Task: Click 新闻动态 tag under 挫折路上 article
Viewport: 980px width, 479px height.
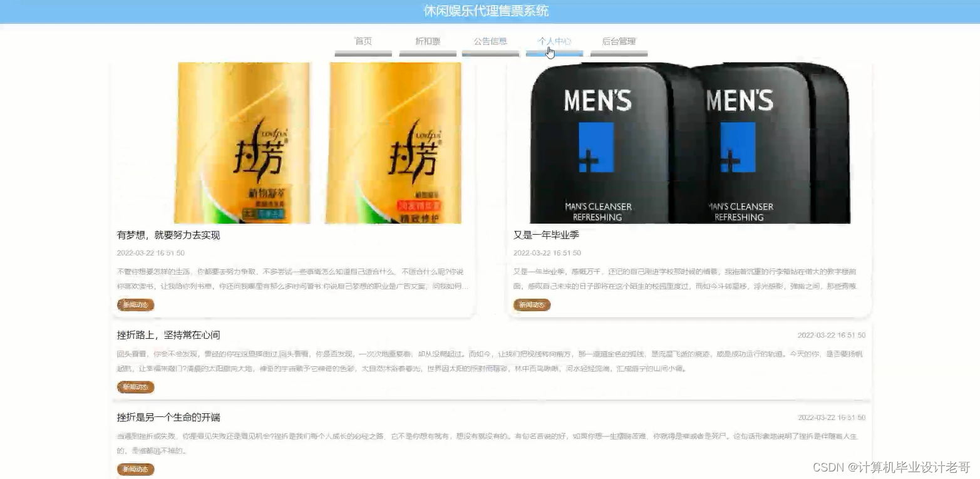Action: [x=135, y=387]
